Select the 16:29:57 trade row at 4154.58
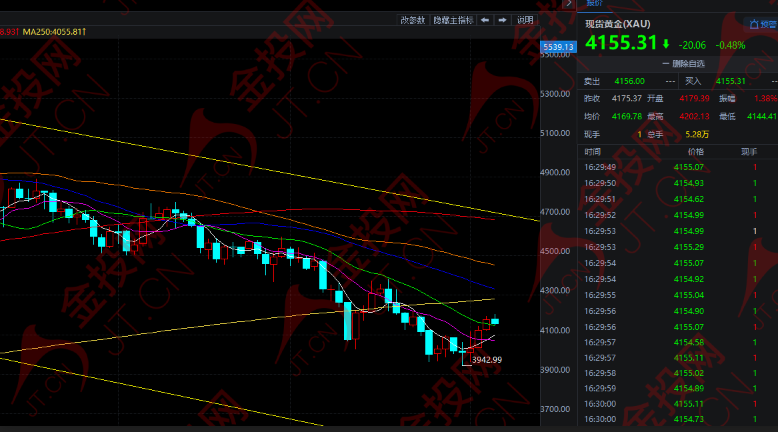Screen dimensions: 778x432 point(678,342)
